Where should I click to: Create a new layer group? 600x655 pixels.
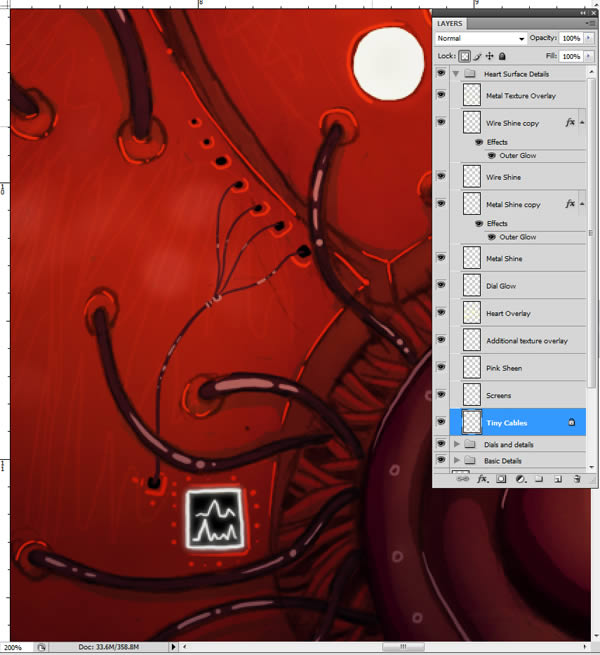[539, 479]
